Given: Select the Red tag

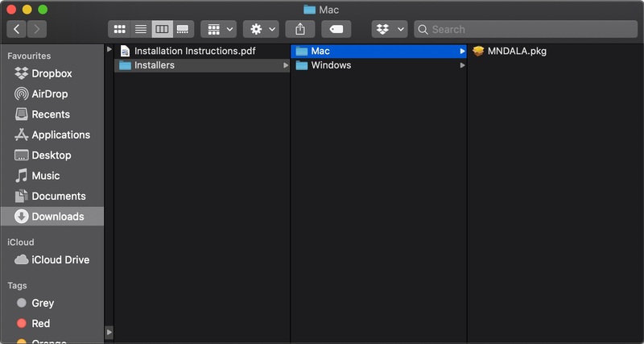Looking at the screenshot, I should tap(52, 323).
